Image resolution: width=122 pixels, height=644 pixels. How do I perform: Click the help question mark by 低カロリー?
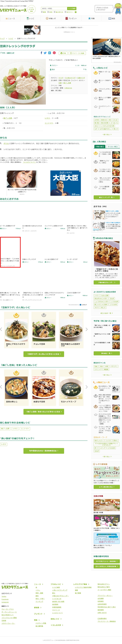(x=76, y=12)
